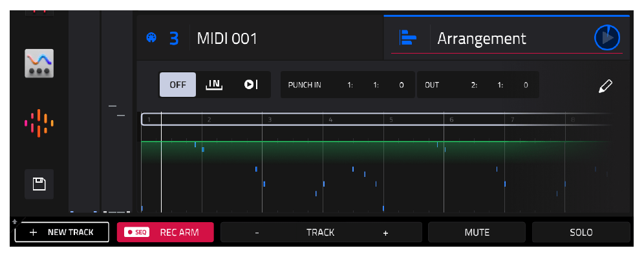The height and width of the screenshot is (257, 644).
Task: Click bar 5 on the timeline ruler
Action: coord(391,119)
